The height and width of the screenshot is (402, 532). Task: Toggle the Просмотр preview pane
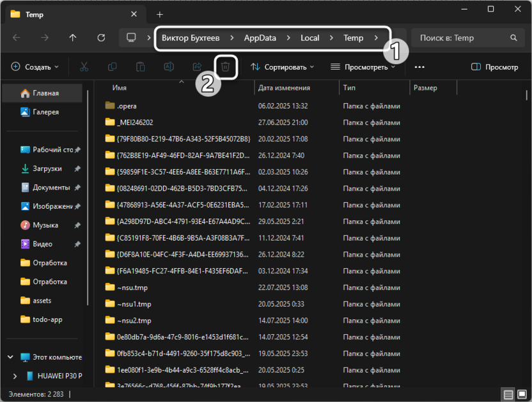(494, 67)
